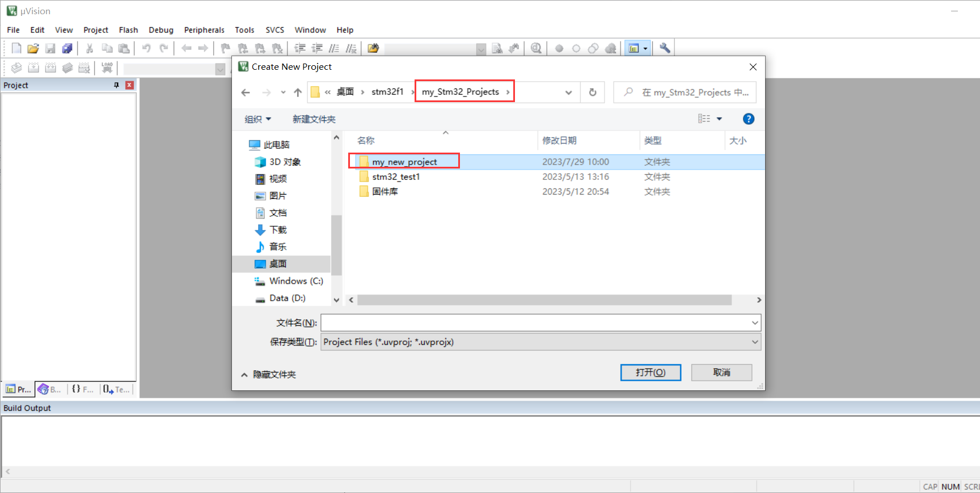Open the 保存类型 Project Files dropdown
Screen dimensions: 980x493
540,342
